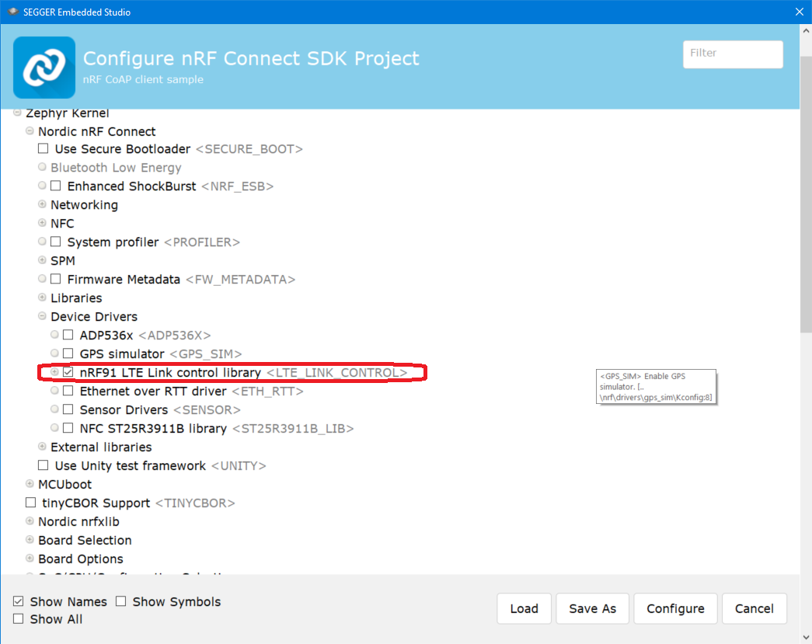The width and height of the screenshot is (812, 644).
Task: Click the SEGGER Embedded Studio title bar icon
Action: 13,12
